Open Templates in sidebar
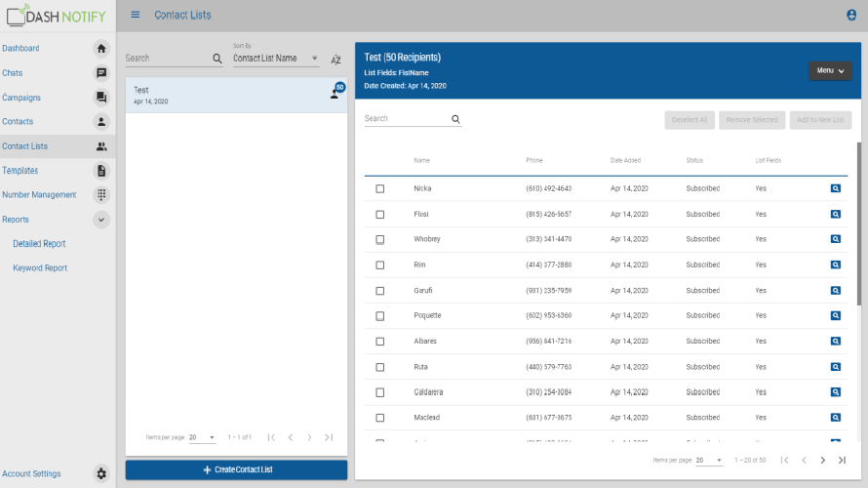Image resolution: width=868 pixels, height=488 pixels. 20,171
